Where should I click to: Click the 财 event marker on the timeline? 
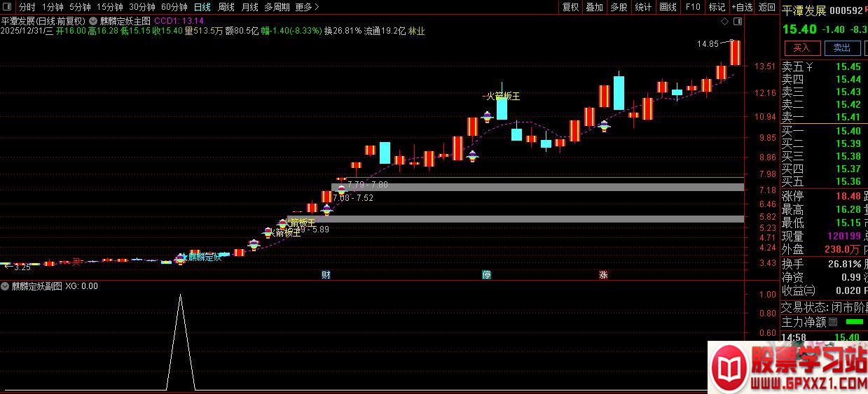pyautogui.click(x=326, y=274)
